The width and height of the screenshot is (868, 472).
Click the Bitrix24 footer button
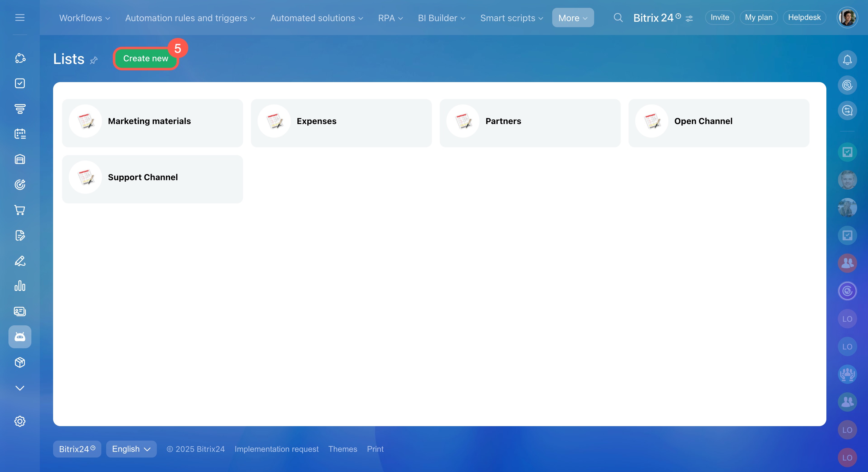tap(77, 449)
